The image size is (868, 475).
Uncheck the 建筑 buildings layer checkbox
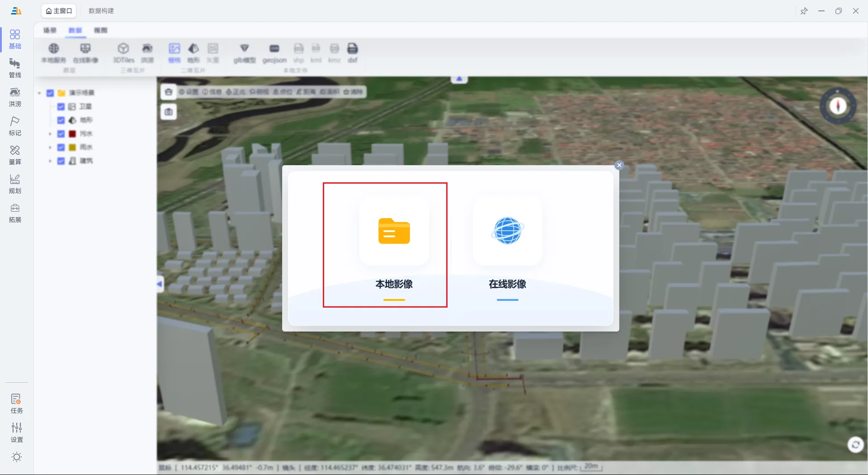pyautogui.click(x=61, y=161)
